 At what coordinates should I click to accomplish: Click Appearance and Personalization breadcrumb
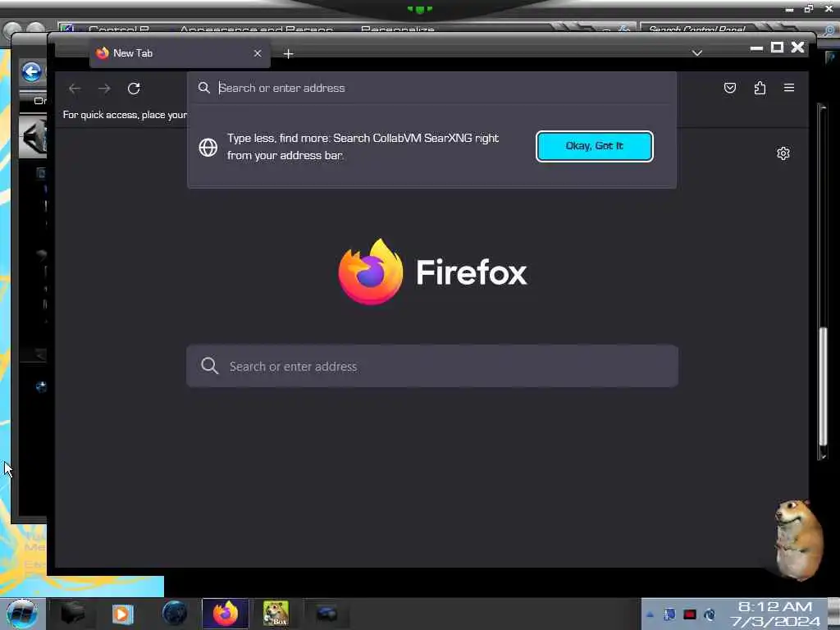[256, 29]
